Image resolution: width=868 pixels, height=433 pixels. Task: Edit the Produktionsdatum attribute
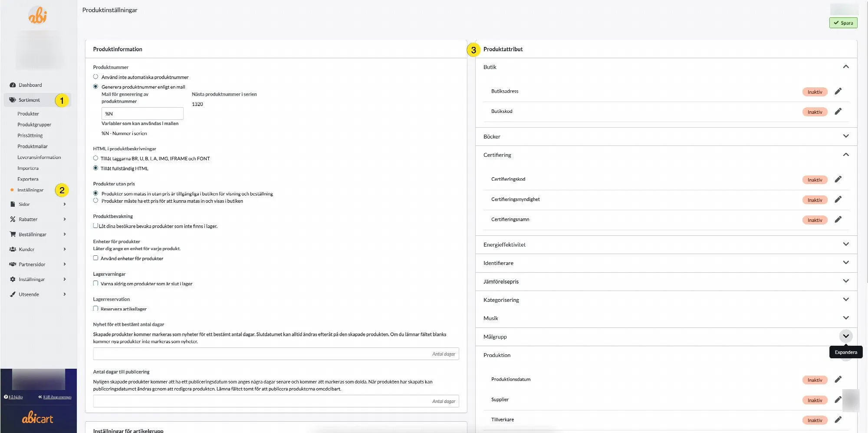point(838,379)
